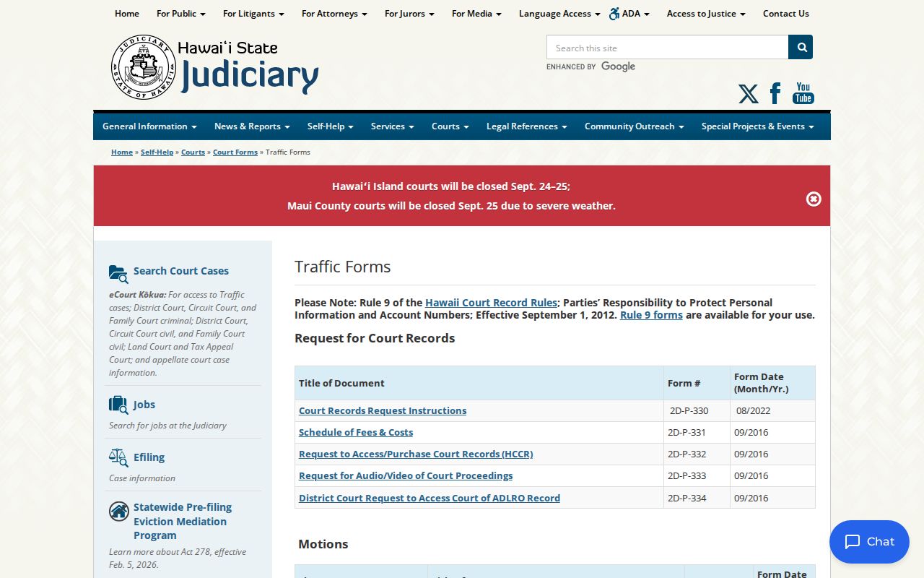Follow the Hawaii Court Record Rules link
The width and height of the screenshot is (924, 578).
491,303
